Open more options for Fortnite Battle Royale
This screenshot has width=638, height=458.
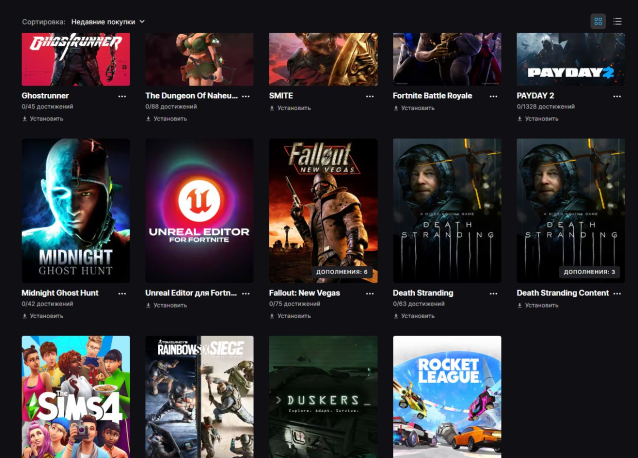[x=493, y=96]
